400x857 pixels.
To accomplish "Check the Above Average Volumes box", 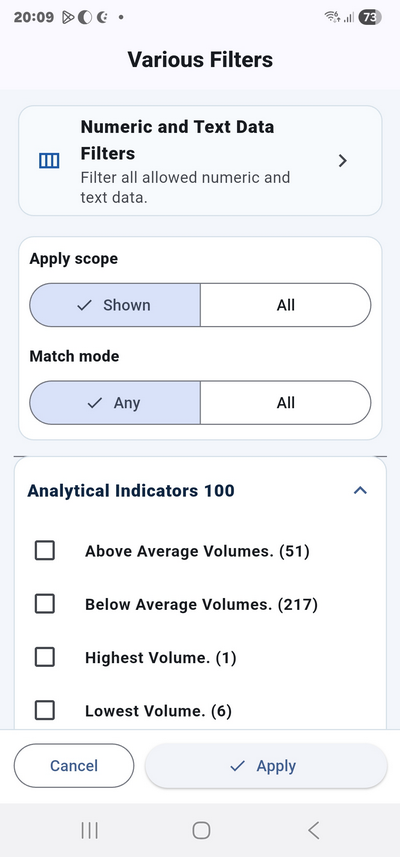I will tap(44, 550).
